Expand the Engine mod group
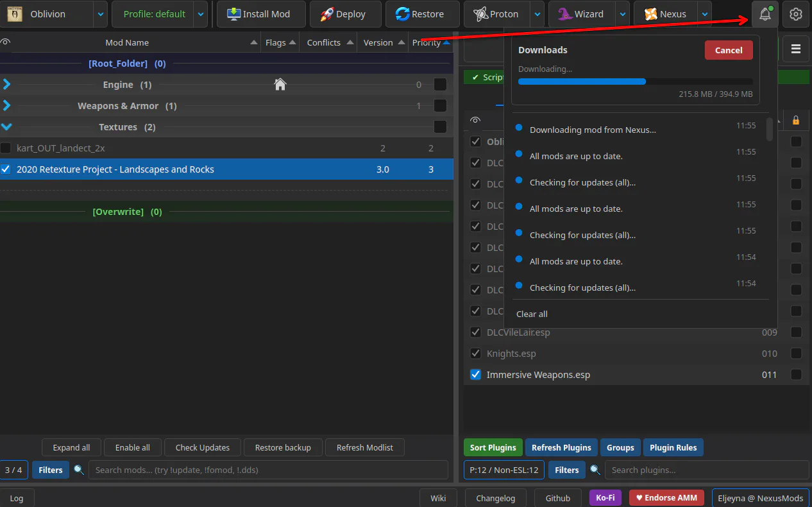This screenshot has height=507, width=812. (x=7, y=84)
